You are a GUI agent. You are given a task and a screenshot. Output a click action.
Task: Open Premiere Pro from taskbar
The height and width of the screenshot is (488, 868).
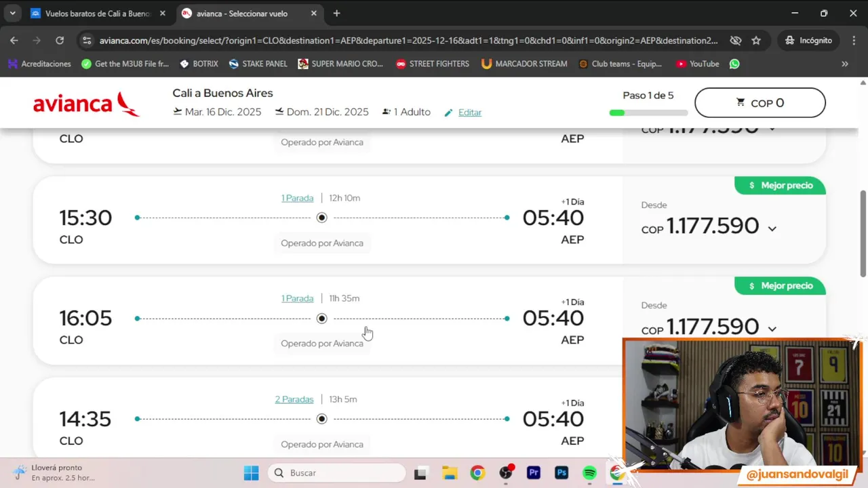[x=534, y=473]
